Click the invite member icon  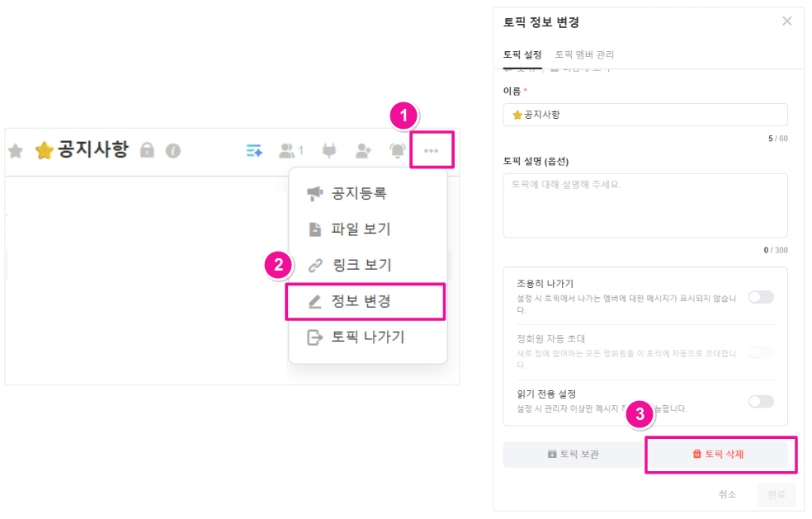[x=363, y=150]
